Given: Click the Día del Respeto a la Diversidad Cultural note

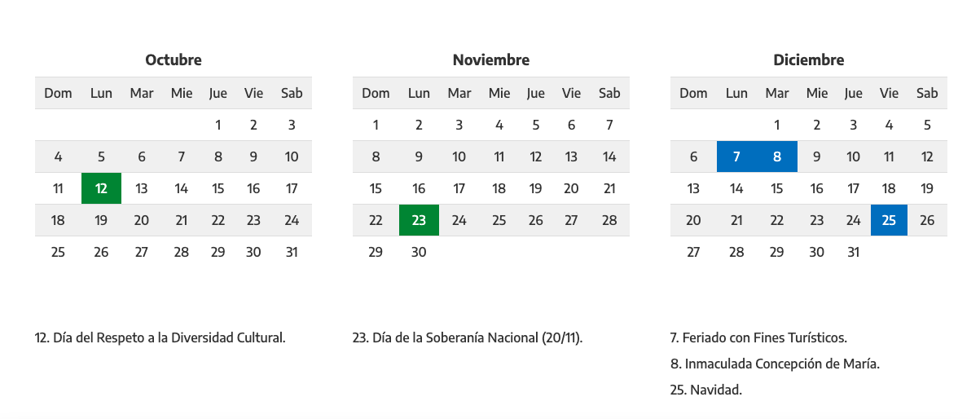Looking at the screenshot, I should [160, 337].
